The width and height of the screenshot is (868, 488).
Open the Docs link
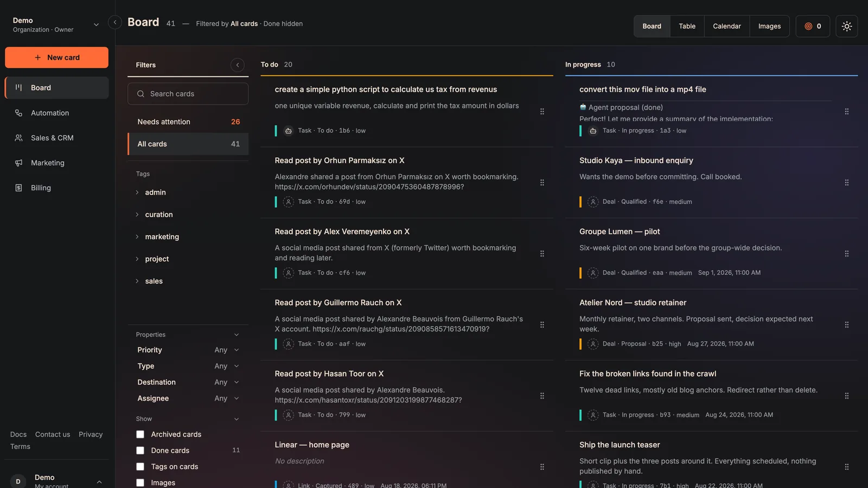click(x=18, y=434)
